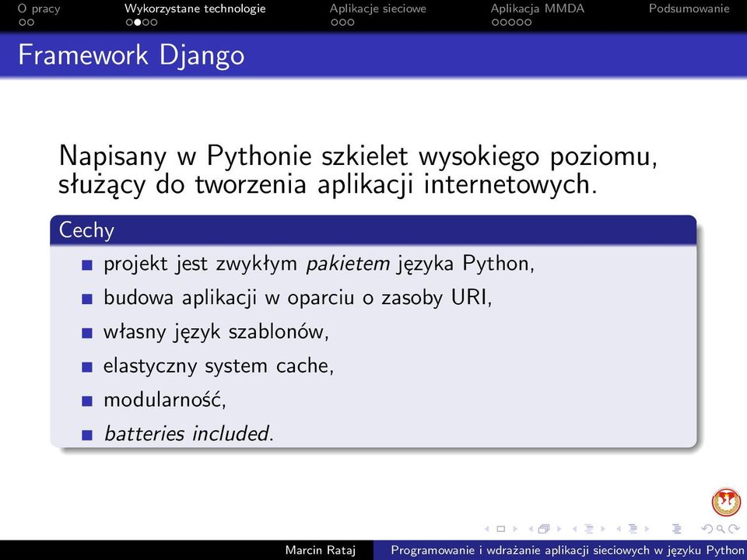Select third dot under Aplikacja MMDA
The width and height of the screenshot is (747, 560).
tap(511, 22)
